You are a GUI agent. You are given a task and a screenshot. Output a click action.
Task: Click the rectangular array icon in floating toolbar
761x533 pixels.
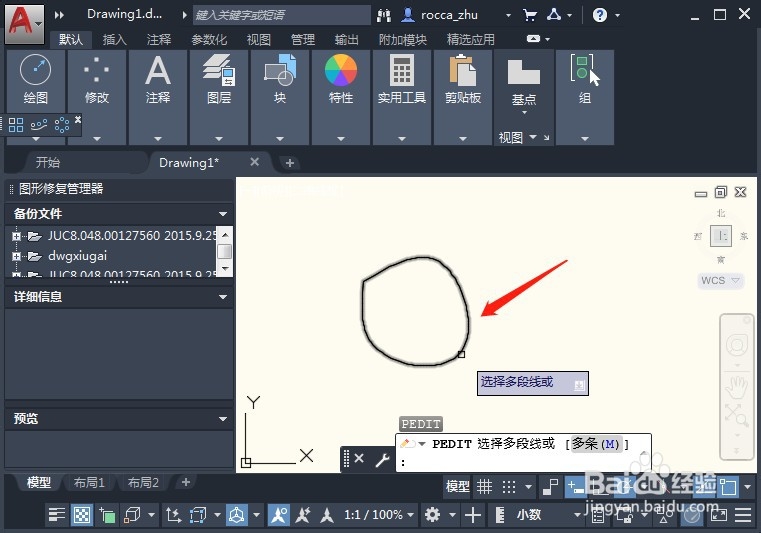(x=16, y=125)
